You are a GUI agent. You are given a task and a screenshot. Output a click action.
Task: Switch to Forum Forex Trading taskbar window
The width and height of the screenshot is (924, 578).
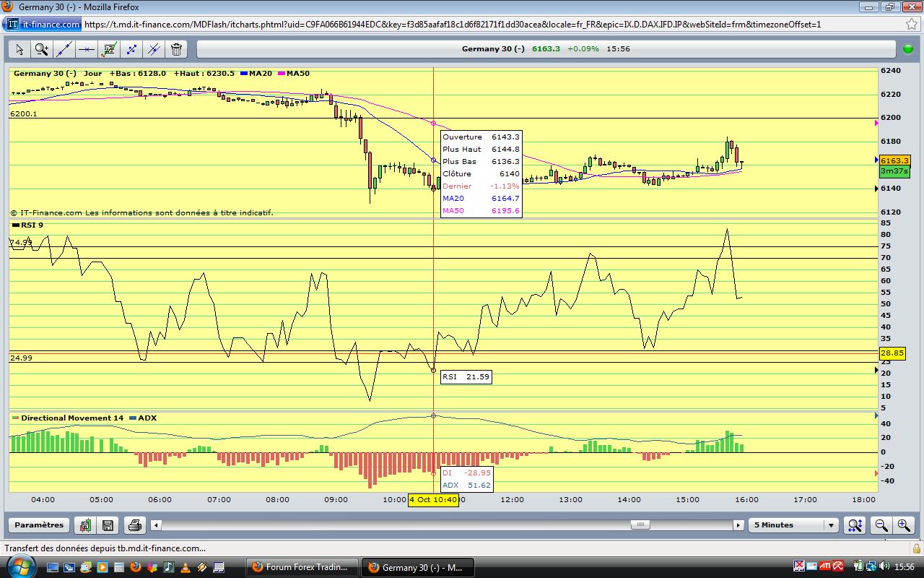click(x=303, y=567)
